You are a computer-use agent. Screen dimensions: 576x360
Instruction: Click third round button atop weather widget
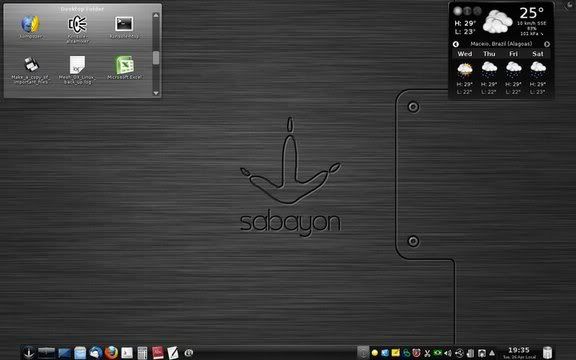coord(477,11)
